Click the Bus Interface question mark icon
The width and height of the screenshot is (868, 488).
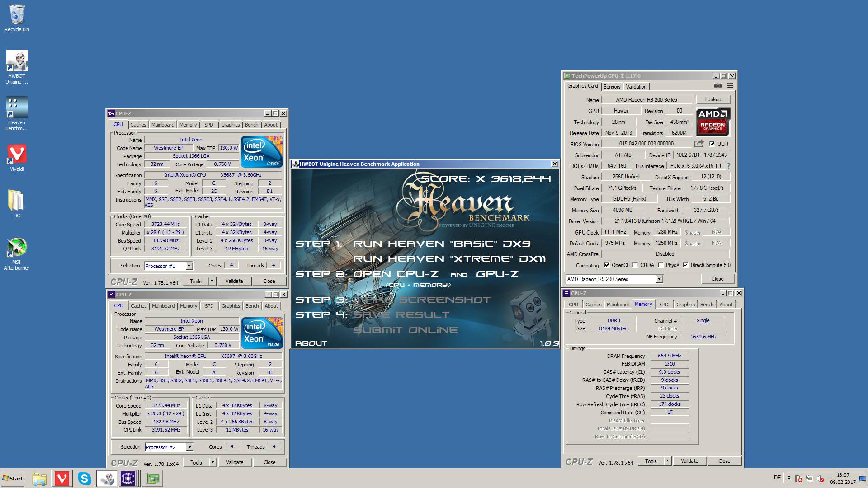pos(729,166)
